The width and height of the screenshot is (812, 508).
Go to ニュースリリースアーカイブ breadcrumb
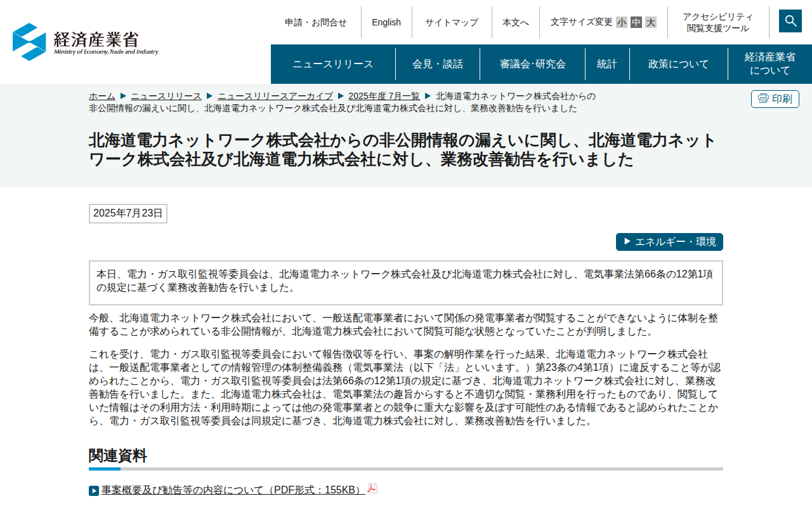[x=275, y=96]
